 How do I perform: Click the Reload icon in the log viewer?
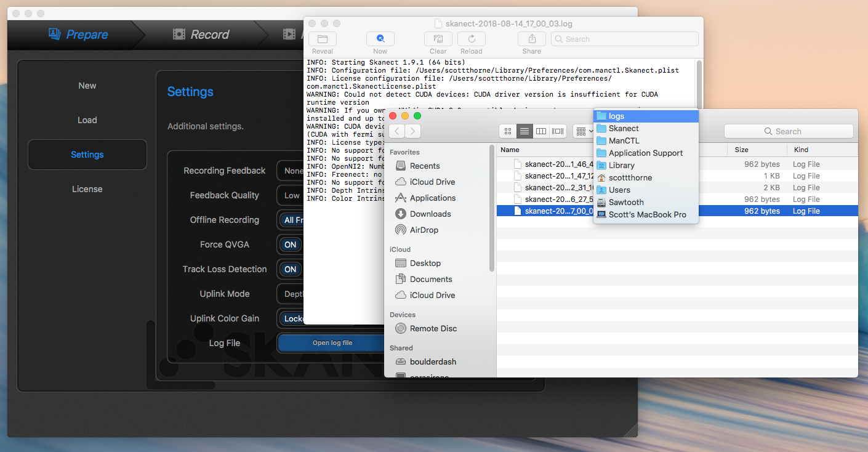tap(472, 39)
